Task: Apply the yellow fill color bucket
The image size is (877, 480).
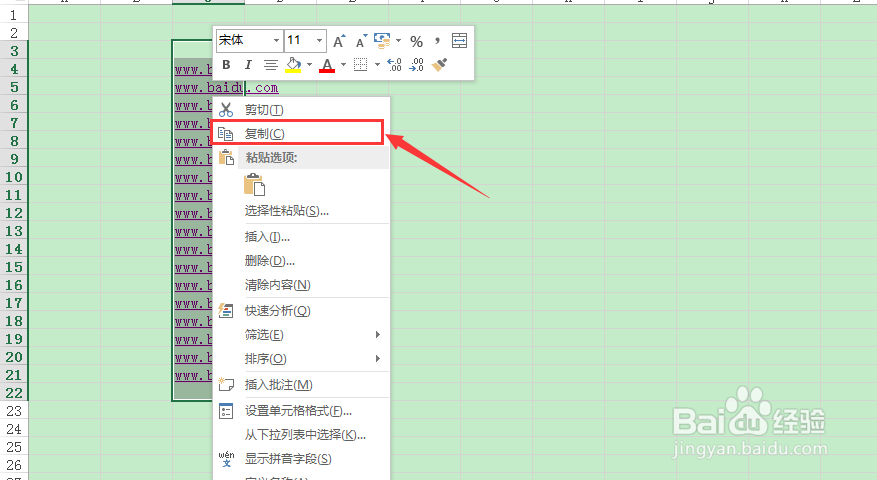Action: click(293, 65)
